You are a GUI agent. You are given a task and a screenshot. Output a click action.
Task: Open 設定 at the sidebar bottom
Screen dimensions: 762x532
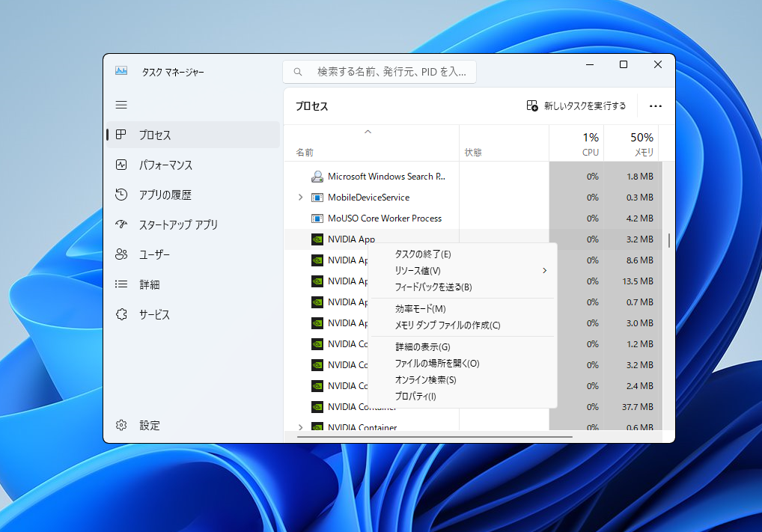click(x=193, y=425)
